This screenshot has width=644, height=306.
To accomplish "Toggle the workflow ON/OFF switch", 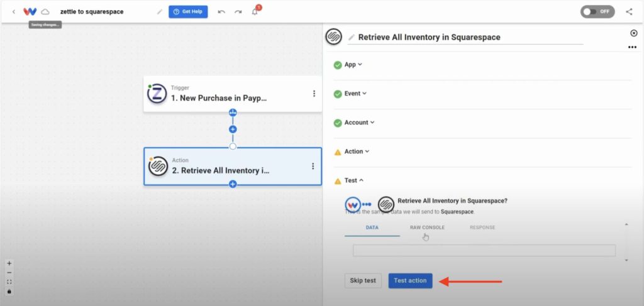I will (597, 11).
